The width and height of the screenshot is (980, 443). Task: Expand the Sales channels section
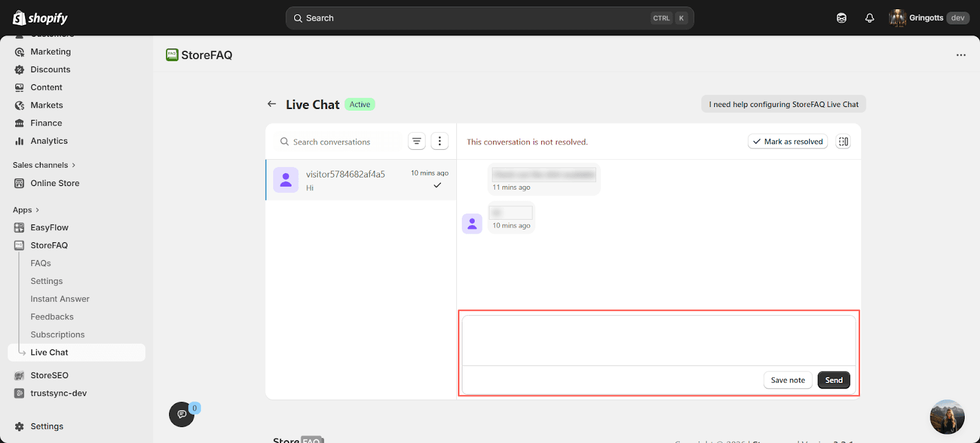pos(44,165)
